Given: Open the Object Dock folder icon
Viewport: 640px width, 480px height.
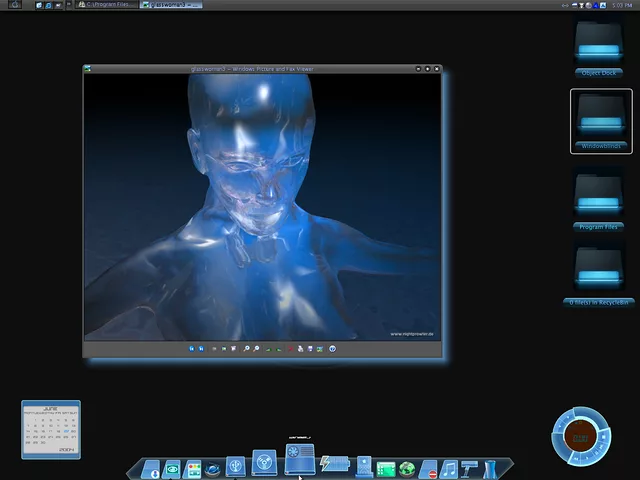Looking at the screenshot, I should click(601, 43).
